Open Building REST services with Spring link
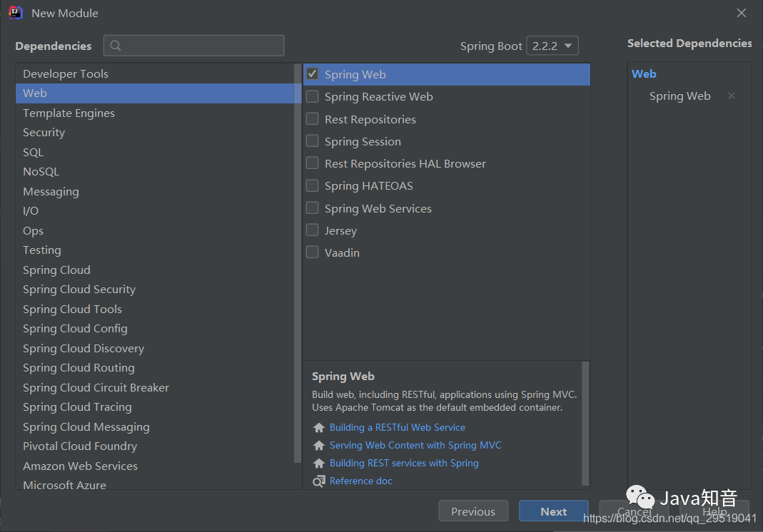The width and height of the screenshot is (763, 532). point(404,463)
